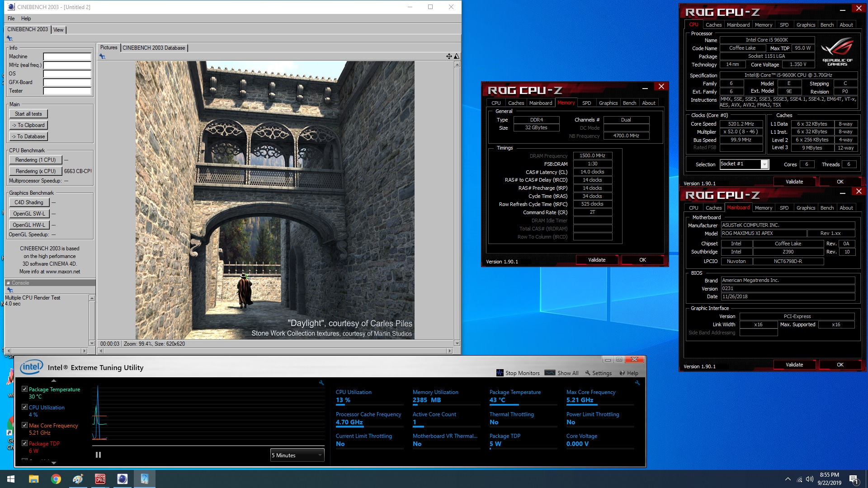Click CINEBENCH taskbar icon
The width and height of the screenshot is (868, 488).
[122, 479]
